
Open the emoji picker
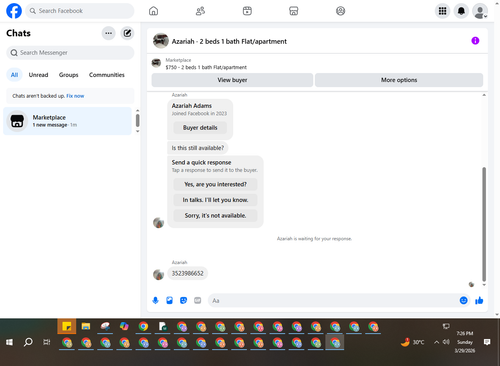point(463,300)
